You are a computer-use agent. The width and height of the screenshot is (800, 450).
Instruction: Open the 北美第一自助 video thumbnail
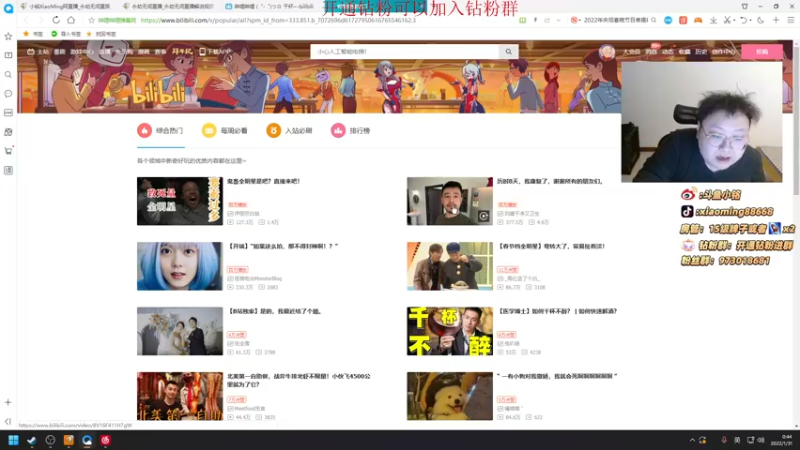click(180, 396)
